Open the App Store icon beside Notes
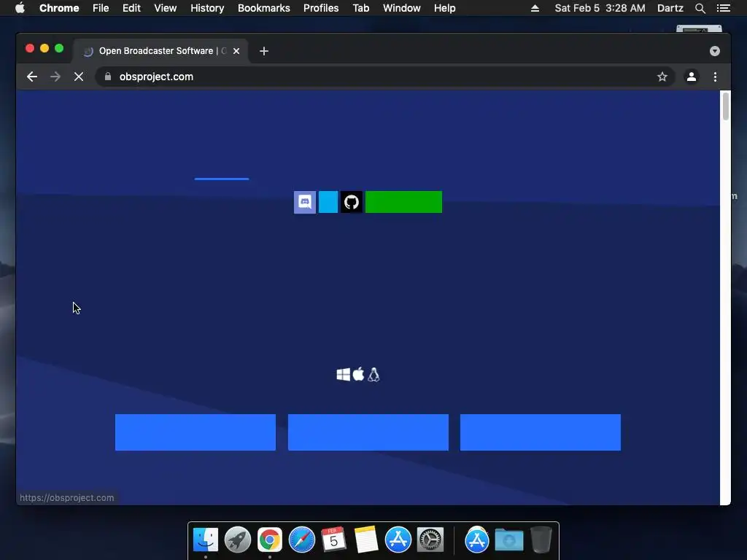 click(x=398, y=540)
